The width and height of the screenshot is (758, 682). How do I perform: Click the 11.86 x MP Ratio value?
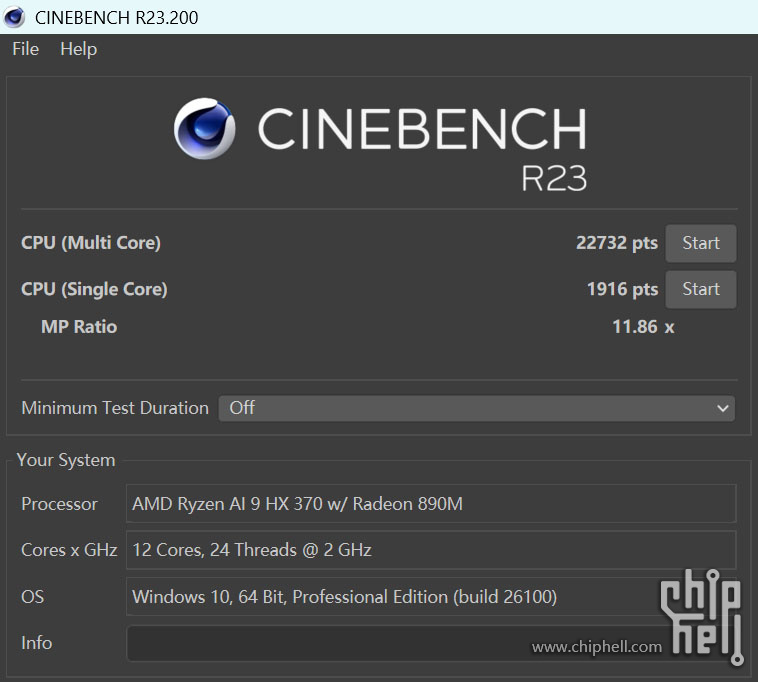(643, 327)
